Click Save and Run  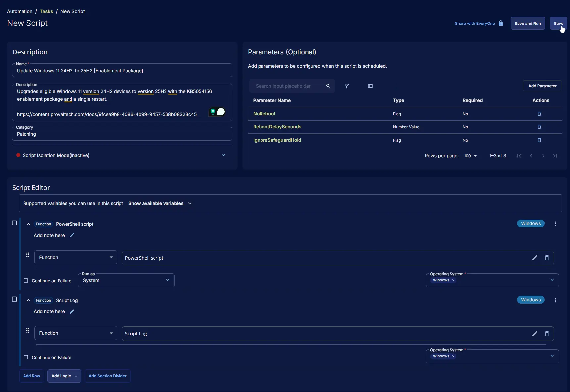[527, 24]
